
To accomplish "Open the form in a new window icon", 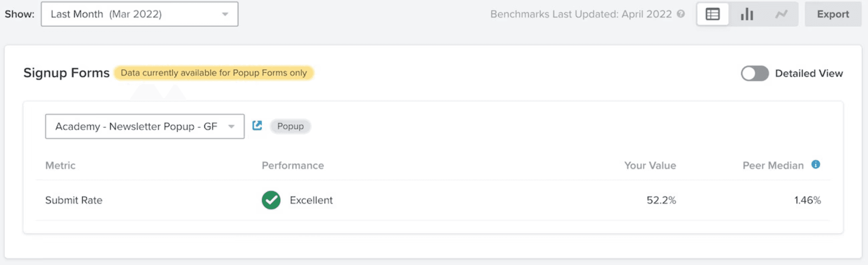I will [x=257, y=126].
